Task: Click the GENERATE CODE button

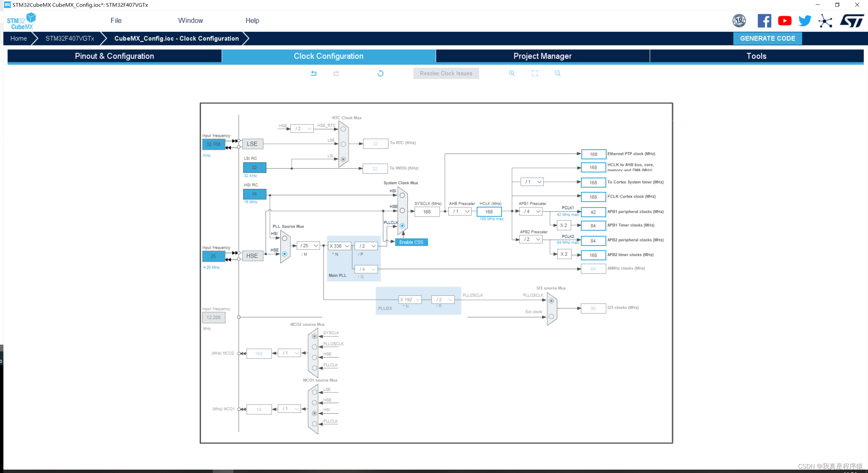Action: click(767, 39)
